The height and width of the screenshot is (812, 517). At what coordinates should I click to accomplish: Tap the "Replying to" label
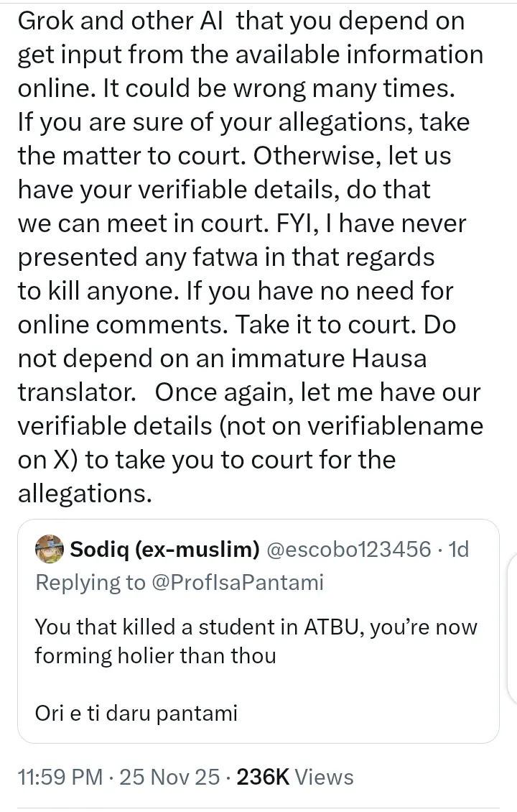90,582
